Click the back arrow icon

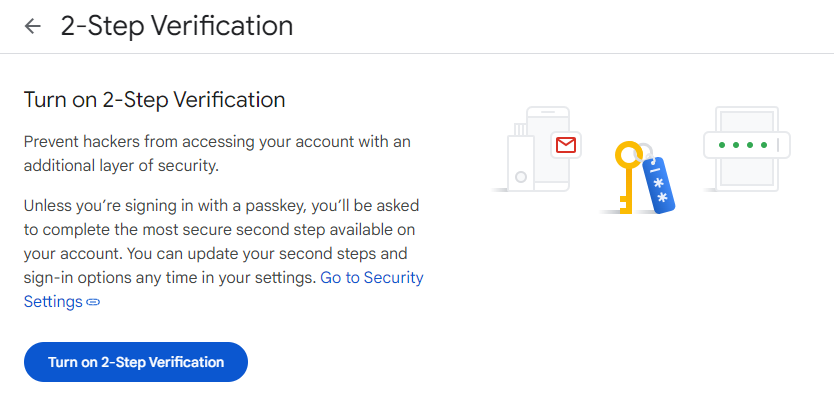32,26
